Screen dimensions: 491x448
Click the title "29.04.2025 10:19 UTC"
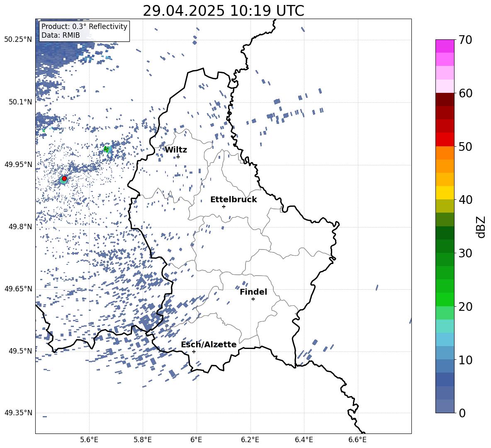coord(224,11)
